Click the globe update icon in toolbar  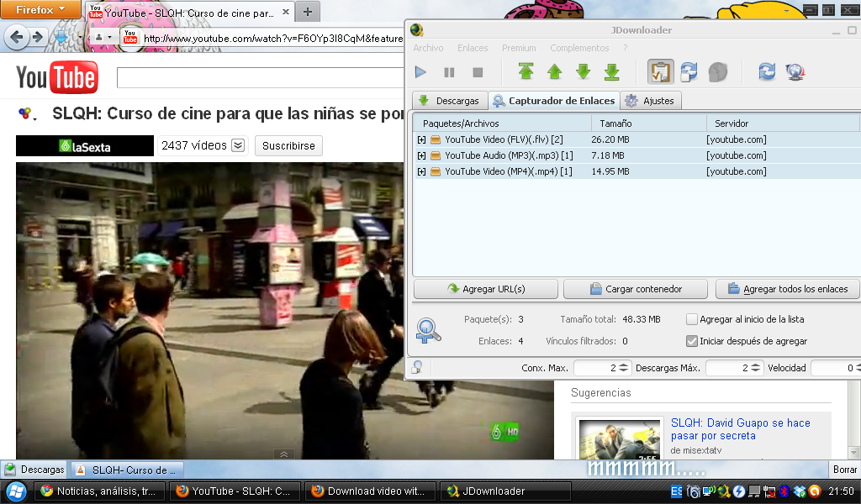pos(795,72)
